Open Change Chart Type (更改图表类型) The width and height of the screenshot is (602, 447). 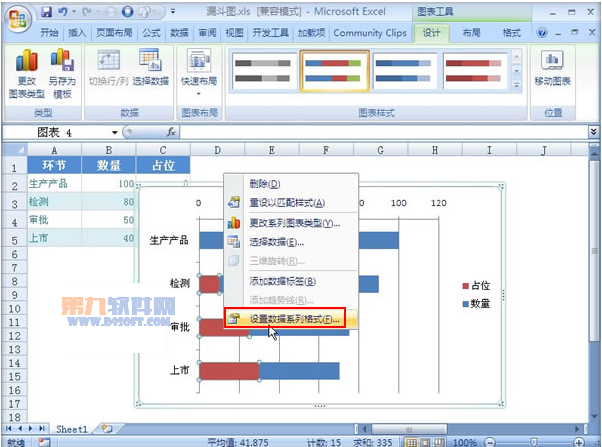click(26, 74)
